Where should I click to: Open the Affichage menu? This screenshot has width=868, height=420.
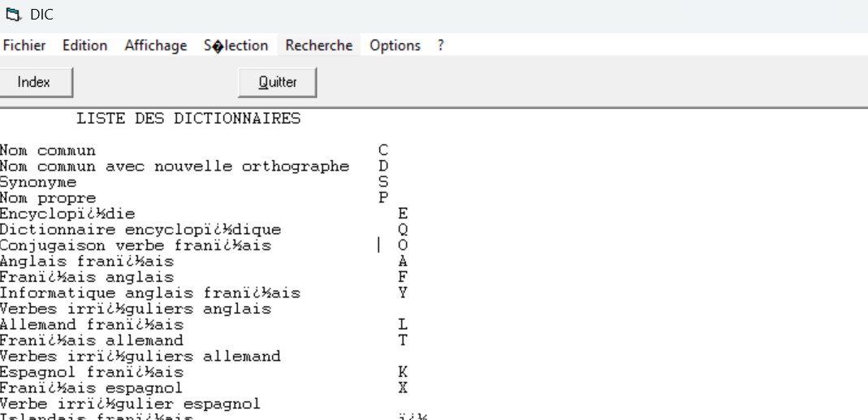point(156,45)
